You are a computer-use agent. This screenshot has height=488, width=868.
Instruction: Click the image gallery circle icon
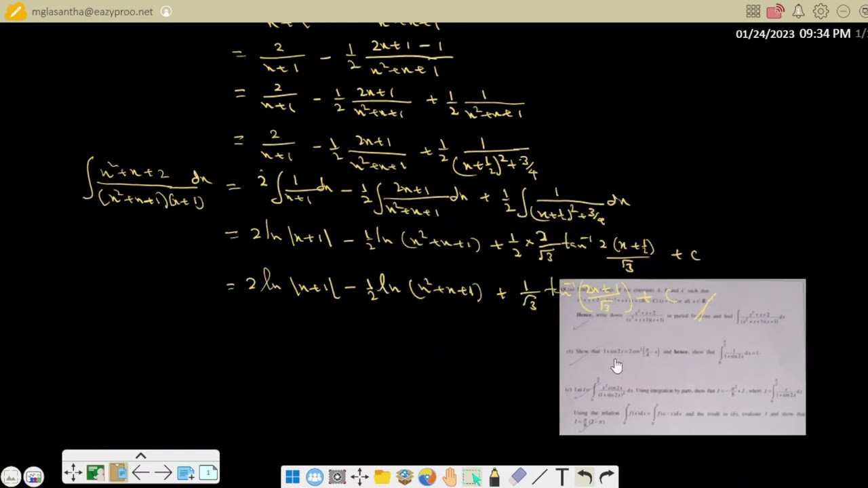tap(10, 476)
